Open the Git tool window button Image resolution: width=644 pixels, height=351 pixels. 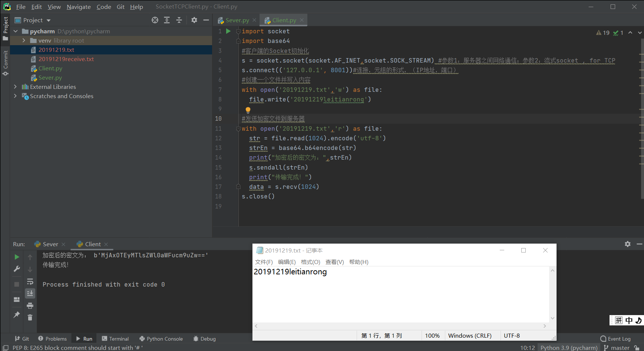click(22, 338)
